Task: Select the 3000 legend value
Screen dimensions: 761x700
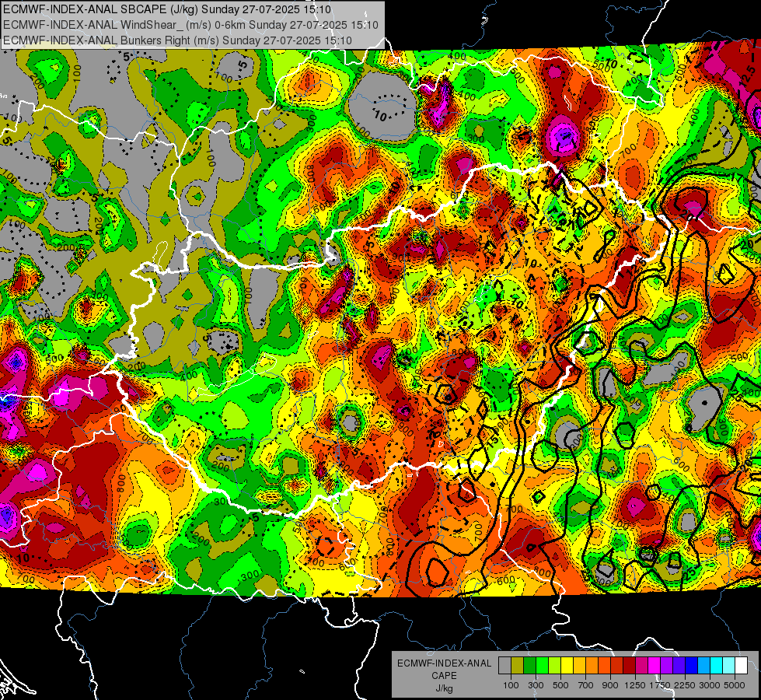Action: click(710, 686)
